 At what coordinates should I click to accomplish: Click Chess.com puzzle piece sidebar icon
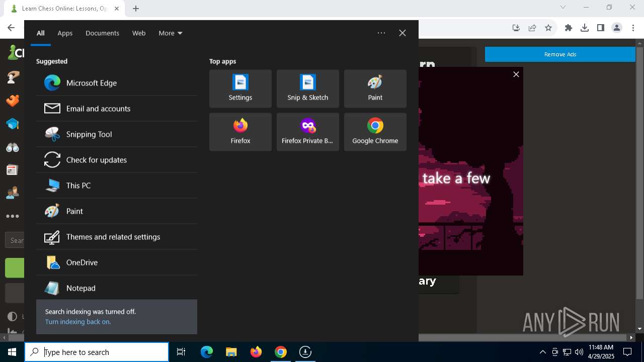tap(13, 100)
